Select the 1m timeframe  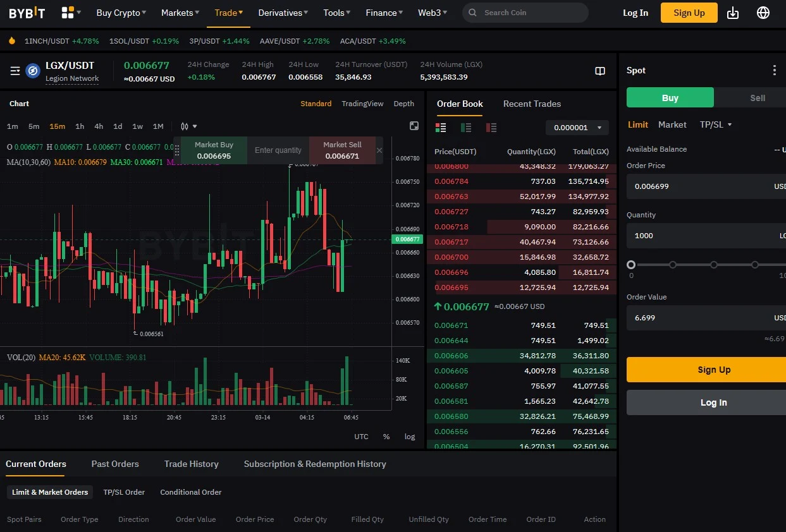point(12,126)
